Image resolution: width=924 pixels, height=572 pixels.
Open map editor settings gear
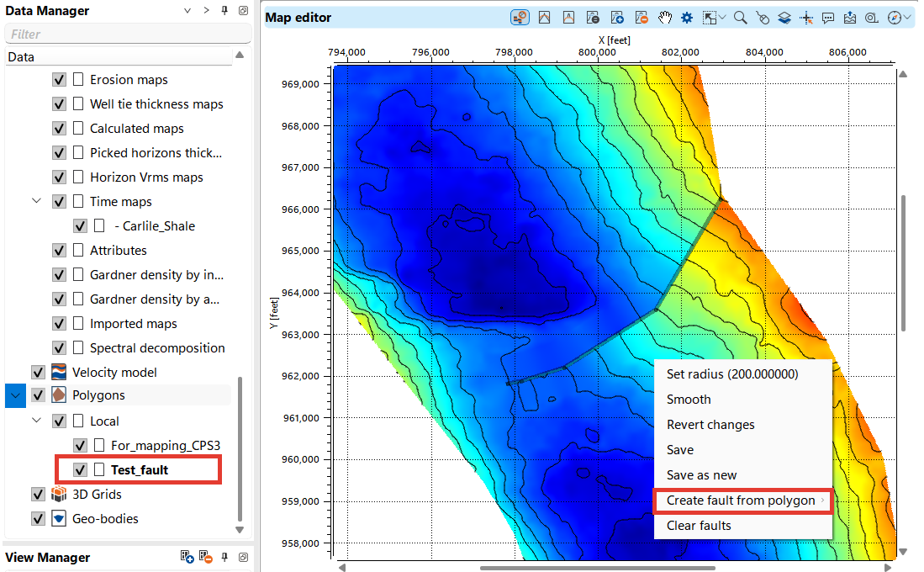pos(688,18)
